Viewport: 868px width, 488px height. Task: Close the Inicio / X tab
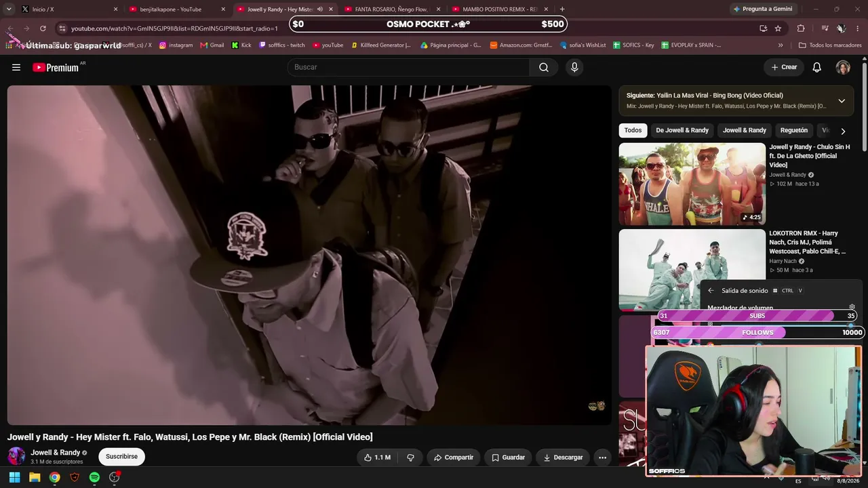[115, 9]
